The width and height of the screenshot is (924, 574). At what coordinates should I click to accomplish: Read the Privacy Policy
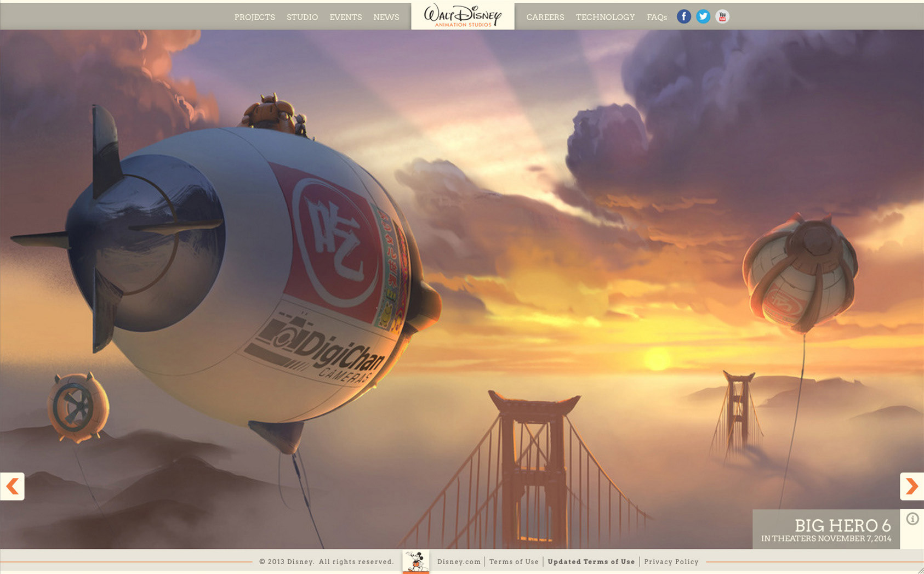[x=671, y=562]
